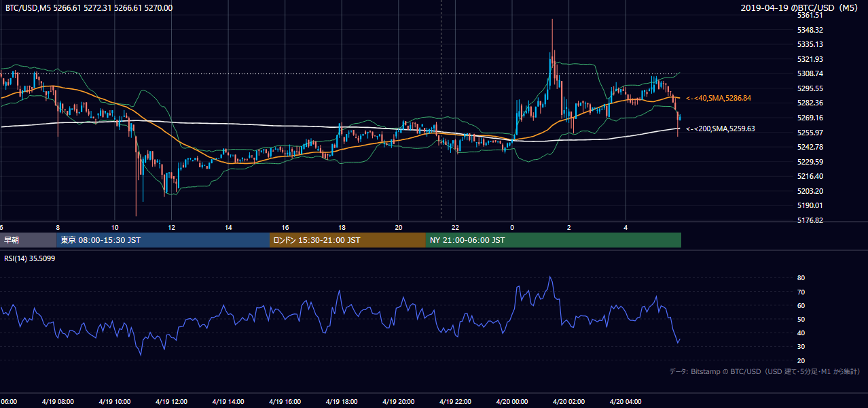The width and height of the screenshot is (868, 408).
Task: Click the BTC/USD,M5 OHLC header text
Action: point(89,8)
